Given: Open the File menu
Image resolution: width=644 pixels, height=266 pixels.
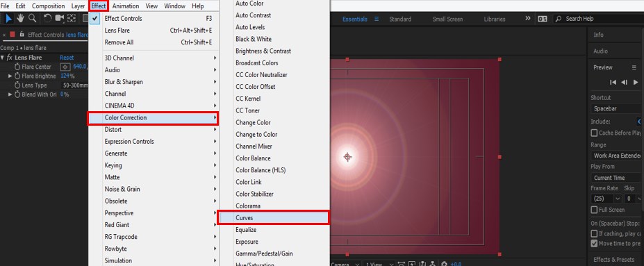Looking at the screenshot, I should pyautogui.click(x=6, y=6).
